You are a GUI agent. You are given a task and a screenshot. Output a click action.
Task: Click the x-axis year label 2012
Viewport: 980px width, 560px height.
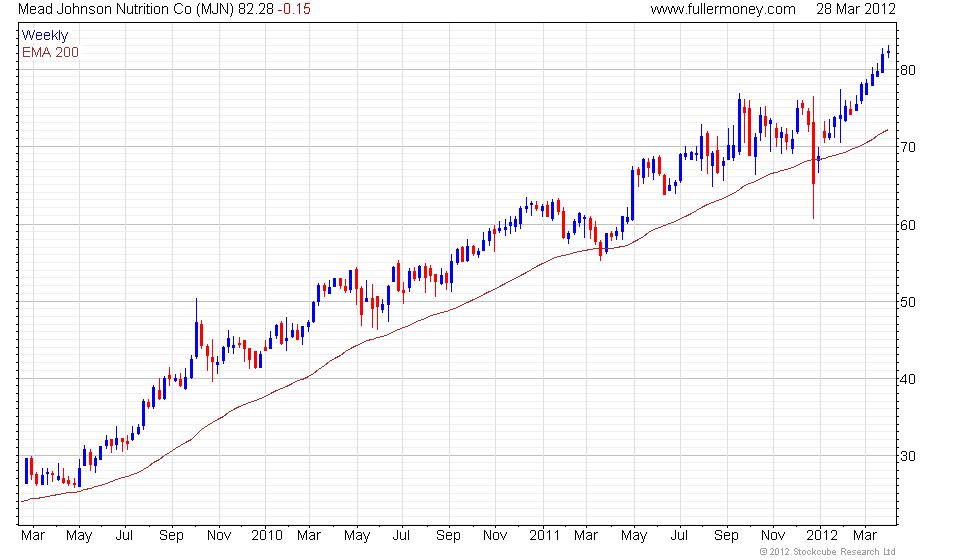pos(821,536)
